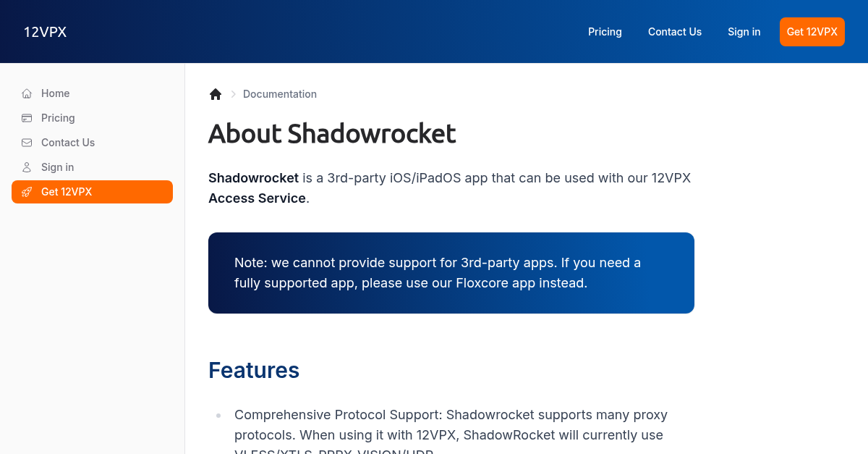Open Pricing from the left sidebar

pyautogui.click(x=58, y=118)
